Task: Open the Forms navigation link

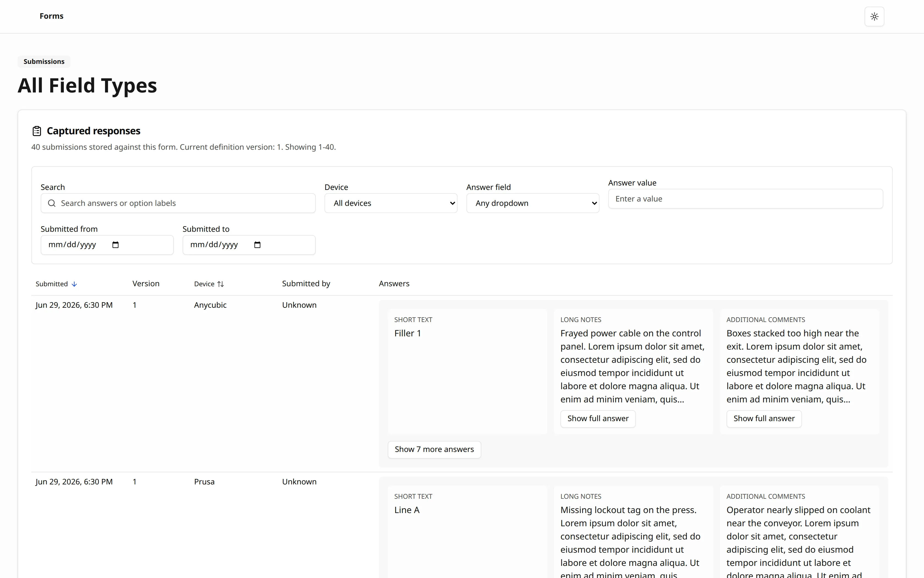Action: point(51,16)
